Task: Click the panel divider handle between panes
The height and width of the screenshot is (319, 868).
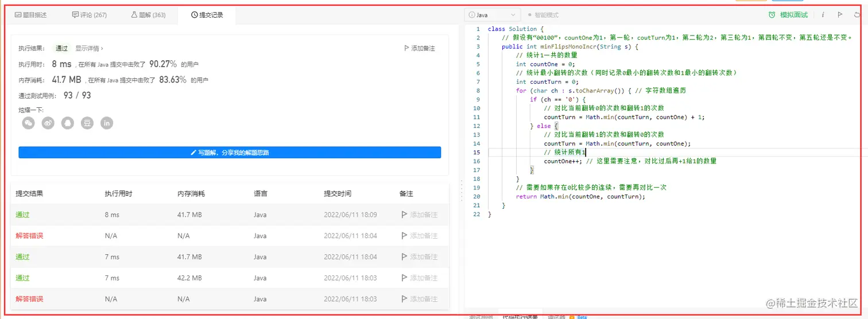Action: tap(460, 190)
